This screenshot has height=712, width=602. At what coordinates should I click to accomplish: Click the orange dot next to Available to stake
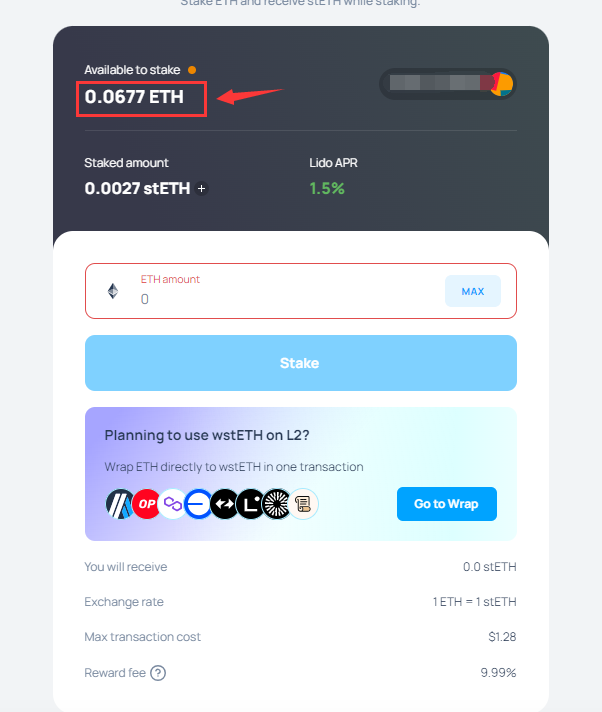[x=192, y=70]
